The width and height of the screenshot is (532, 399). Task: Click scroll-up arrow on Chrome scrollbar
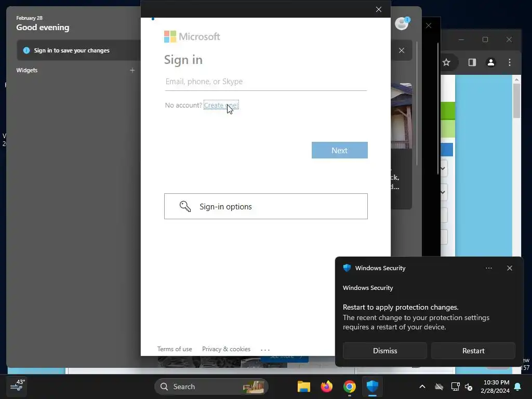point(516,79)
